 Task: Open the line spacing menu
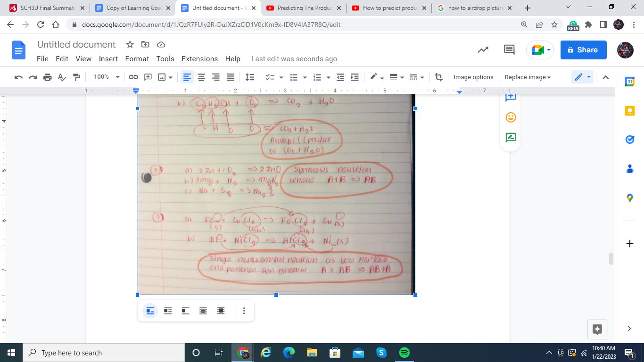click(x=249, y=77)
